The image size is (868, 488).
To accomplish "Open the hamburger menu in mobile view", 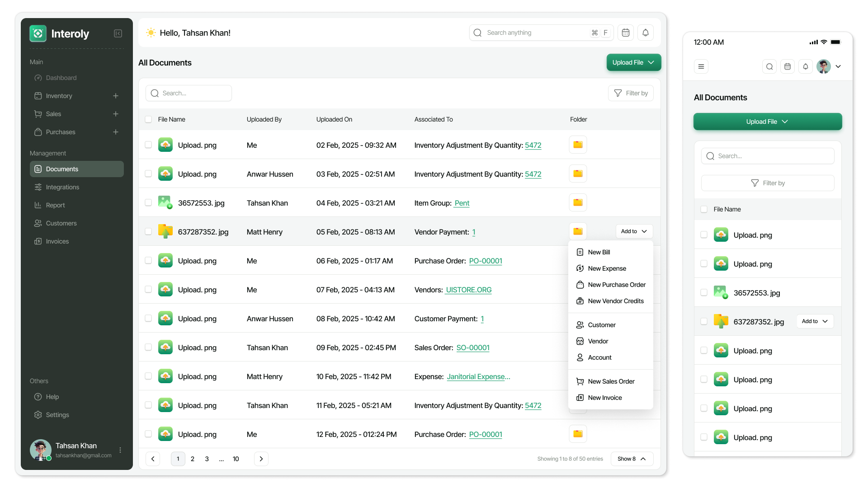I will (701, 66).
